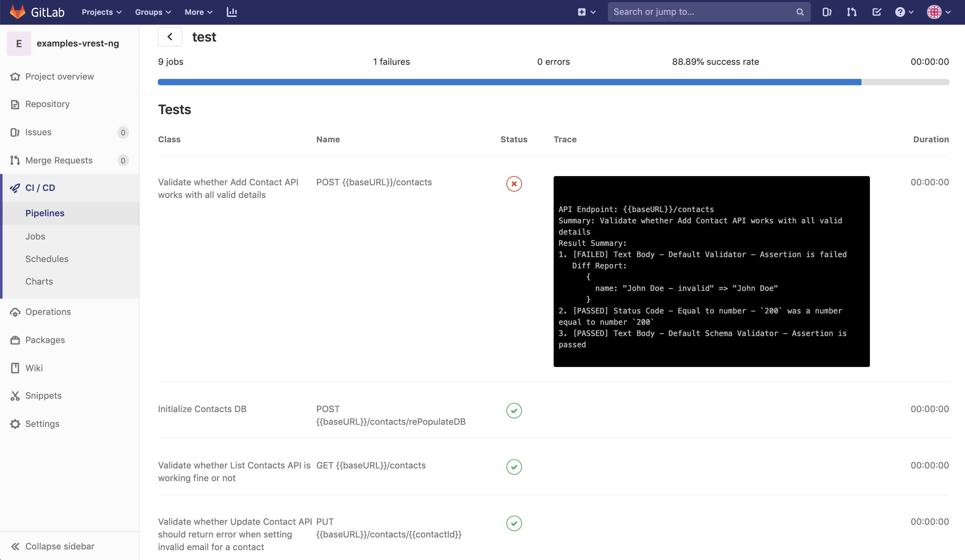Click the Merge Requests count badge

(x=123, y=161)
